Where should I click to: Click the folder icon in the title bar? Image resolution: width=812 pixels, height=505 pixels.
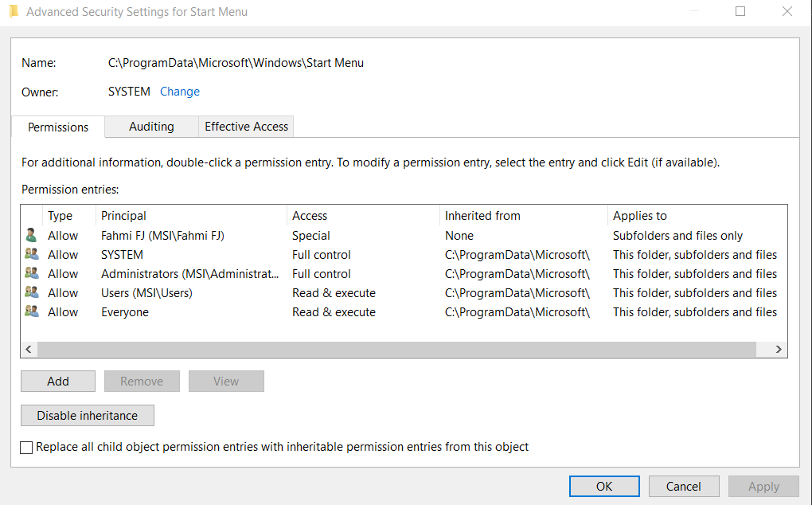(14, 12)
